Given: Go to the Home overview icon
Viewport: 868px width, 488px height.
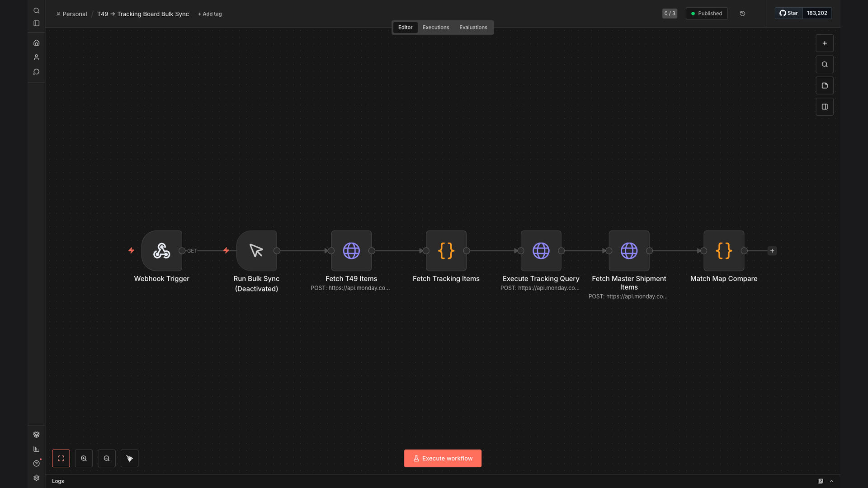Looking at the screenshot, I should click(36, 43).
